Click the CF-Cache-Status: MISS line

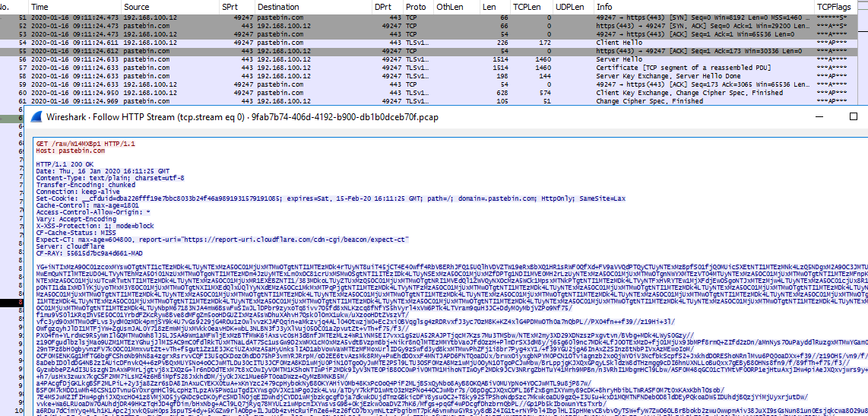point(76,232)
